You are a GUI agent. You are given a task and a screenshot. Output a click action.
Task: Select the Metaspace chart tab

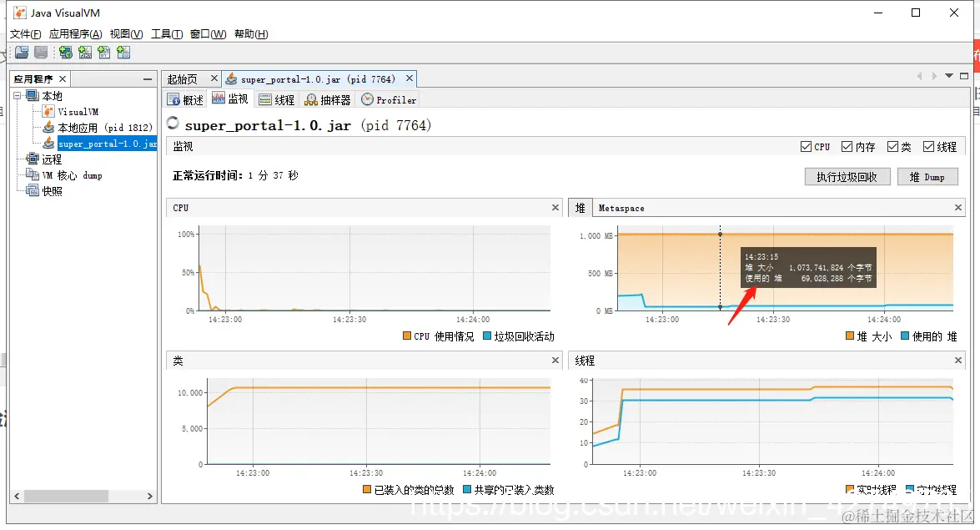[621, 208]
